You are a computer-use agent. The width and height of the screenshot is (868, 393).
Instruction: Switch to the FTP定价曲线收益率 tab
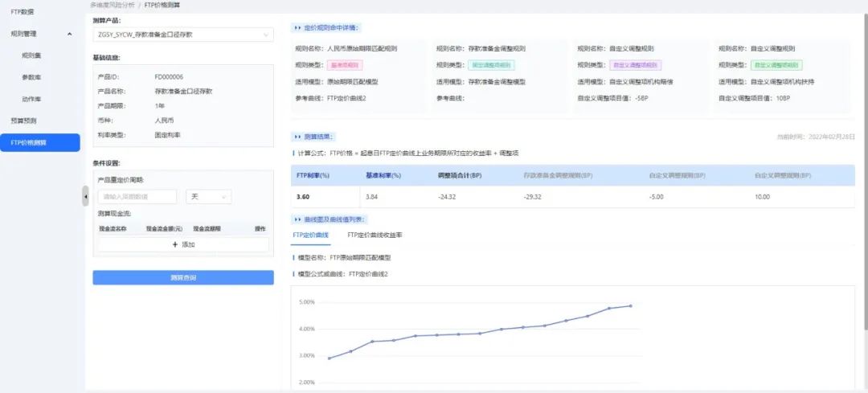375,235
